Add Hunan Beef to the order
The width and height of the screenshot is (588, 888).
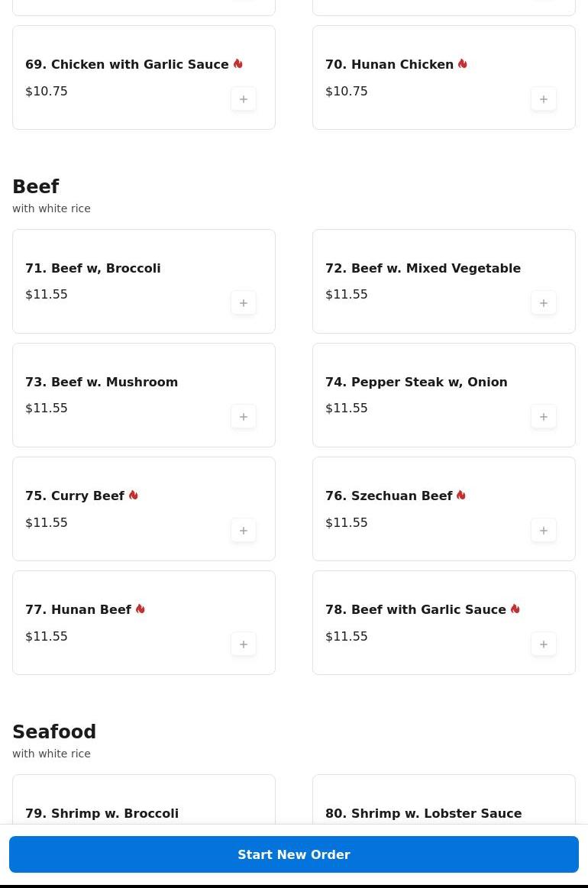click(x=244, y=644)
